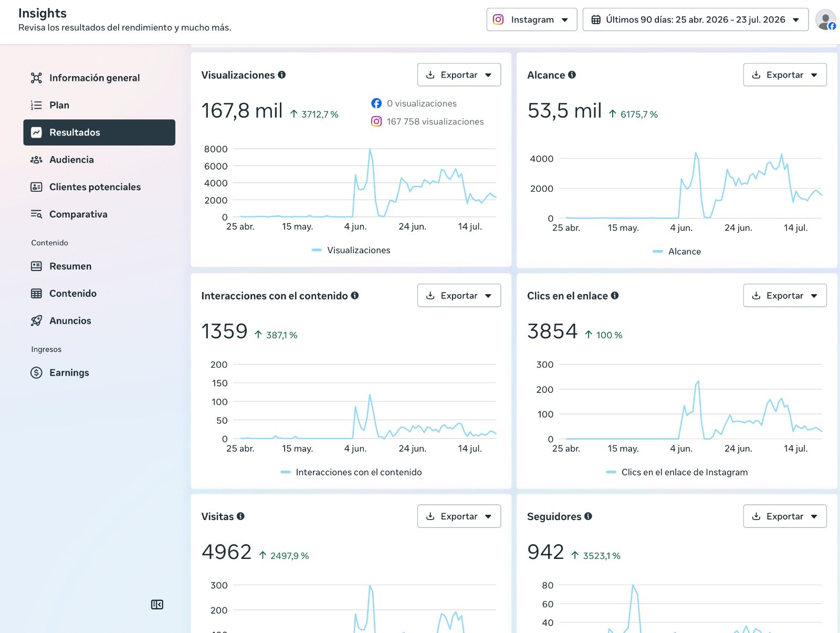Open the profile avatar menu
The image size is (840, 633).
(x=825, y=19)
